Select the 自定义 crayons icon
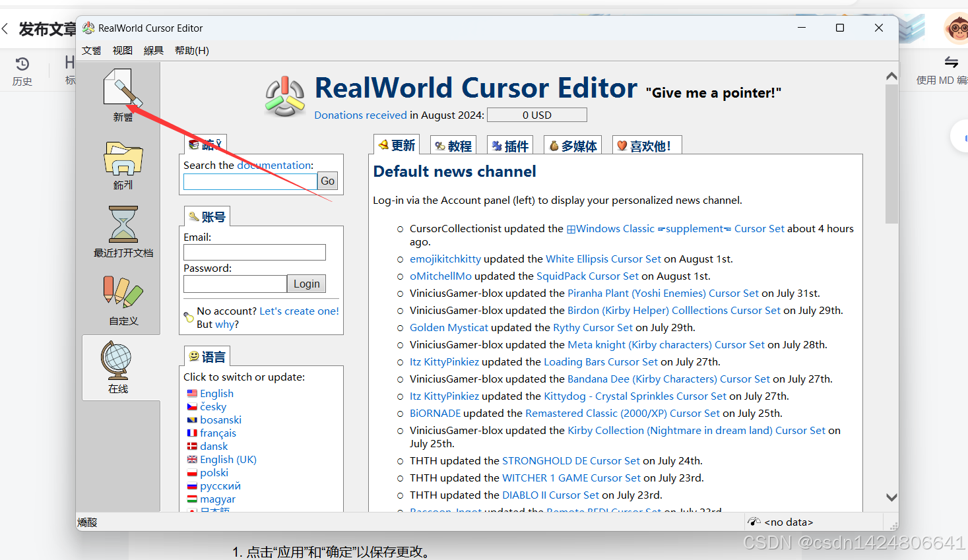 tap(123, 292)
